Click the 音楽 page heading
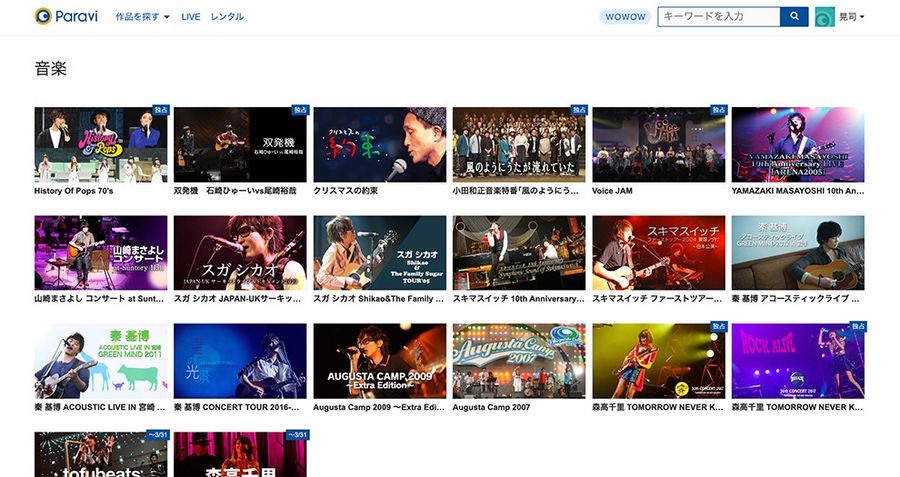 51,69
